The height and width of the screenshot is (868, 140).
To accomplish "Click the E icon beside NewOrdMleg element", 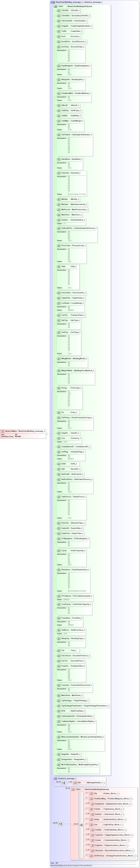I will pyautogui.click(x=3, y=431).
